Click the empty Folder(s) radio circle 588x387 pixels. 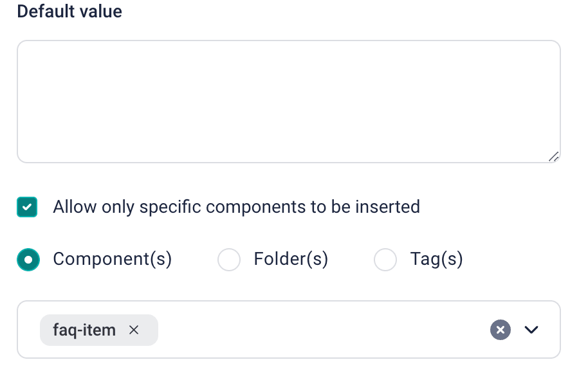coord(229,260)
